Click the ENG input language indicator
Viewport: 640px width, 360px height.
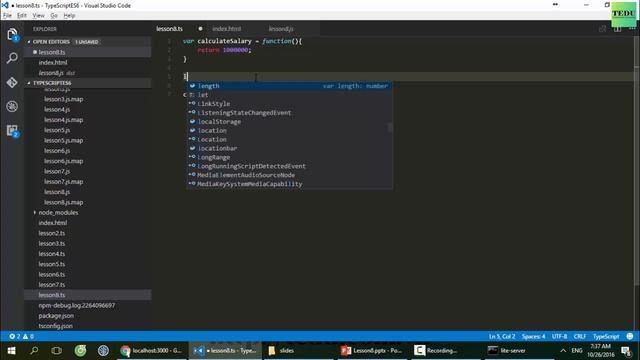[x=577, y=351]
